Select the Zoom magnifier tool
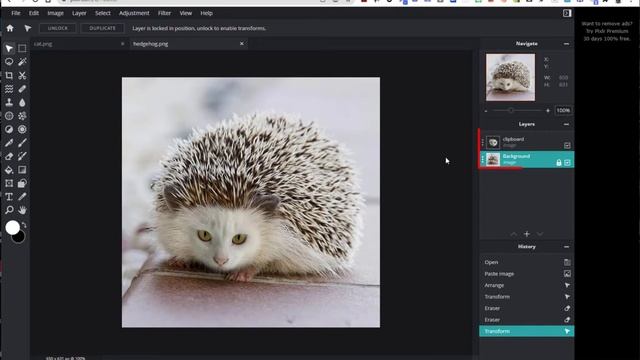This screenshot has width=640, height=360. point(9,210)
